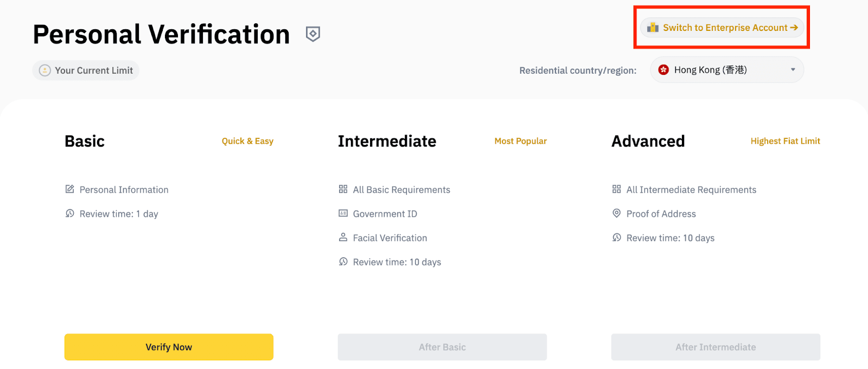Click the Proof of Address pin icon
Screen dimensions: 868x369
(616, 213)
